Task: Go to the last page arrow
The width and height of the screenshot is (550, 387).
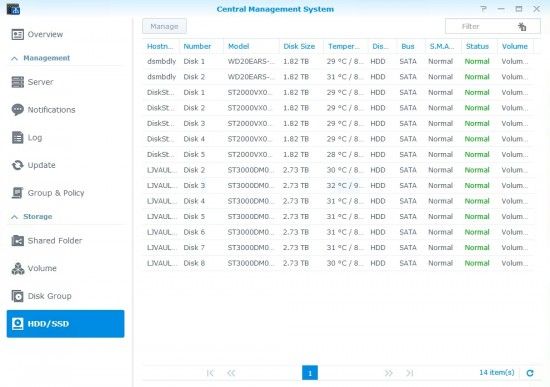Action: pos(410,373)
